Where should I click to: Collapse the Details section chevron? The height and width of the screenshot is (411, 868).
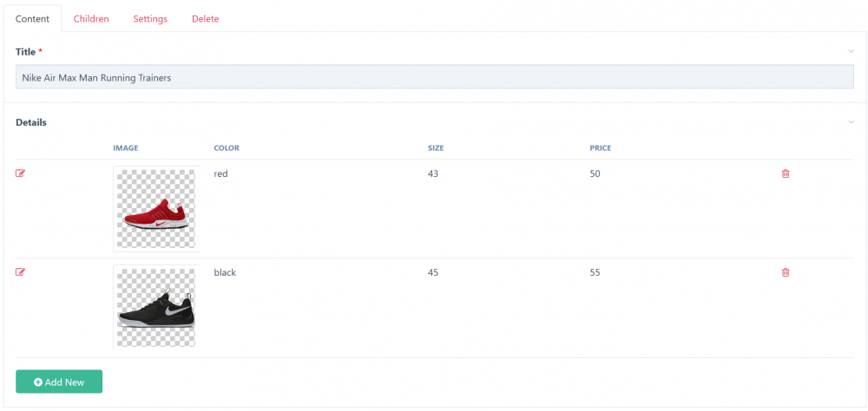tap(851, 122)
